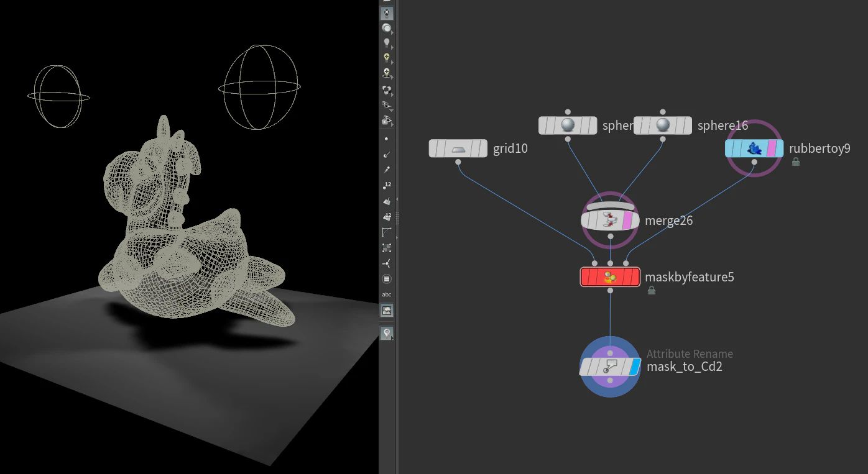Click the lock badge under rubbertoy9
This screenshot has width=868, height=474.
pos(795,162)
